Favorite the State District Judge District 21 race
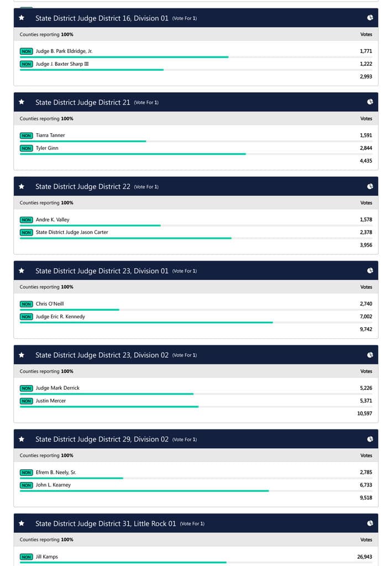 22,102
